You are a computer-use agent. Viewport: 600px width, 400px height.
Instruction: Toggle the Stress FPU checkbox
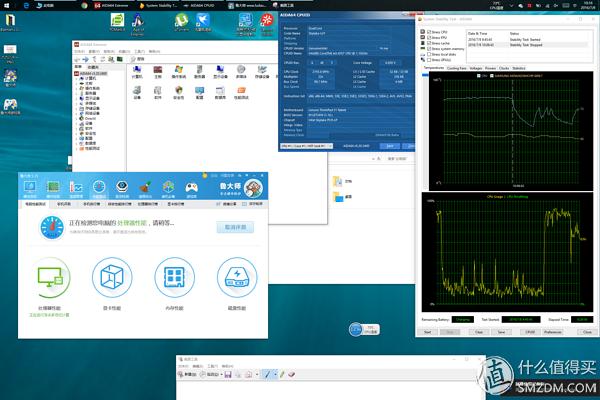click(x=429, y=38)
